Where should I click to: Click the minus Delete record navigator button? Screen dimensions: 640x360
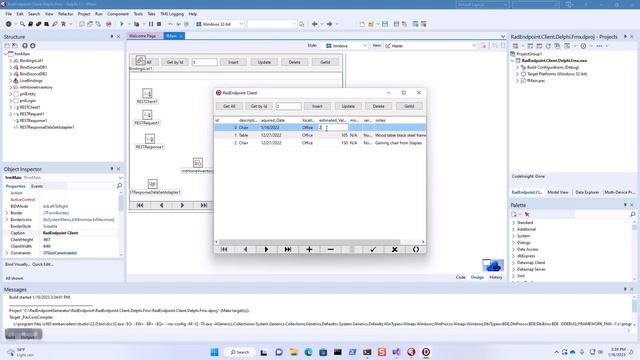click(331, 249)
